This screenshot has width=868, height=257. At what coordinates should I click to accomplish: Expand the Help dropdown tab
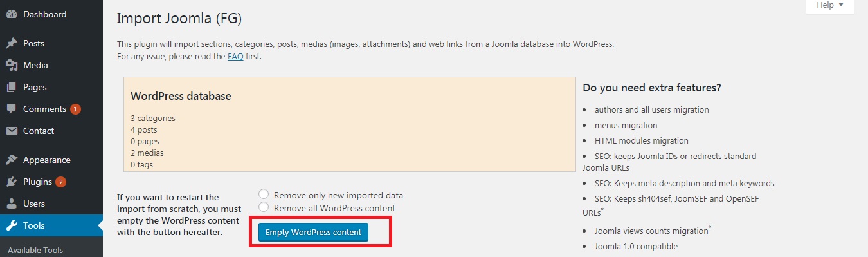click(x=830, y=5)
